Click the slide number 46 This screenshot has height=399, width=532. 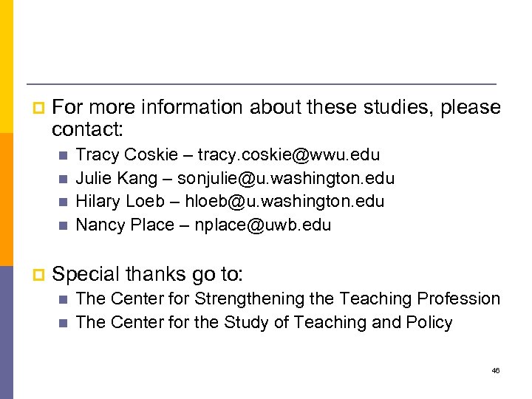click(495, 371)
